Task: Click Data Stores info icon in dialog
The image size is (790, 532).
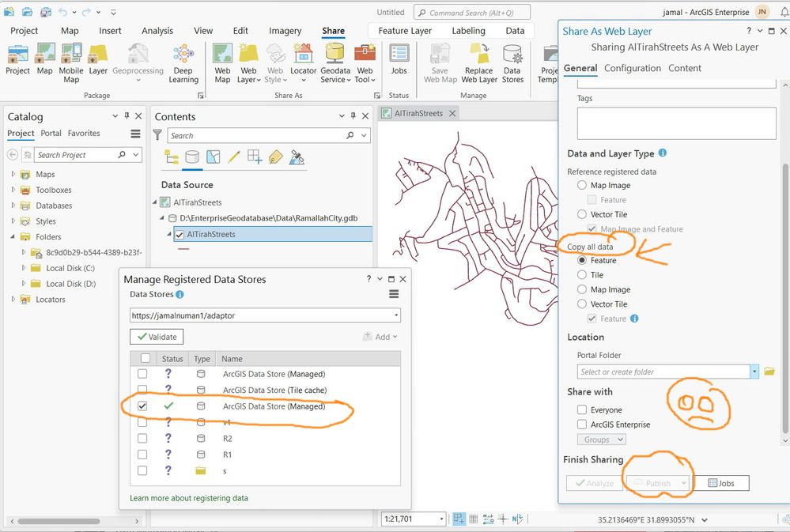Action: 180,294
